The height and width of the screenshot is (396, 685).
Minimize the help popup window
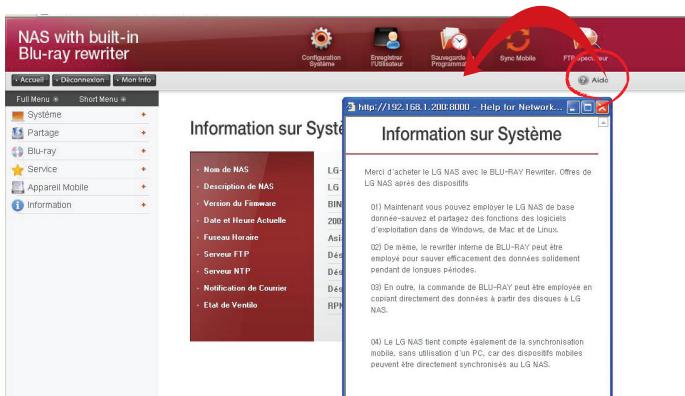coord(573,107)
